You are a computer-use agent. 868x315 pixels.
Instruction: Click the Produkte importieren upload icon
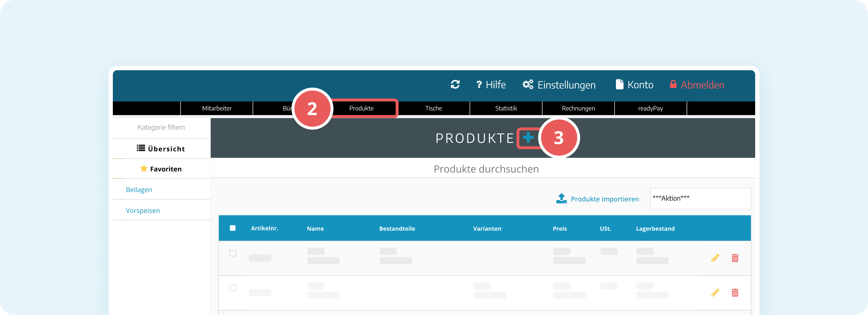pos(561,198)
